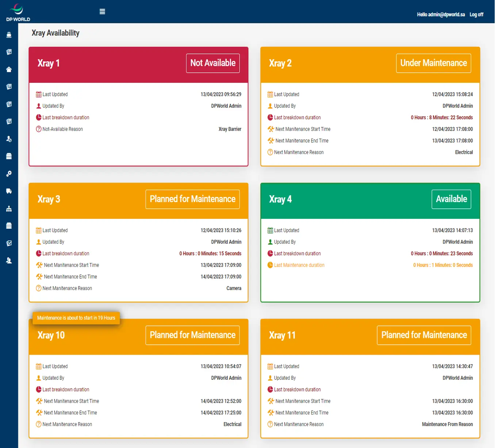This screenshot has width=498, height=448.
Task: Click Planned for Maintenance badge on Xray 11
Action: [424, 335]
